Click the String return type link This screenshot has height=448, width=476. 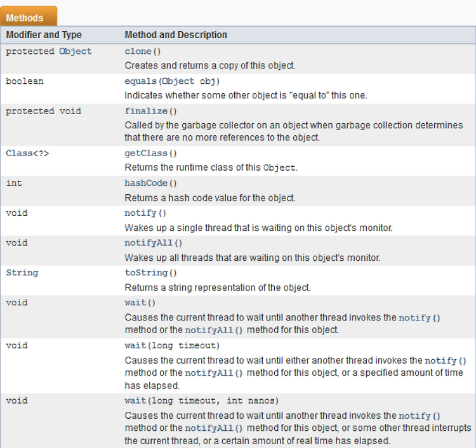click(22, 273)
